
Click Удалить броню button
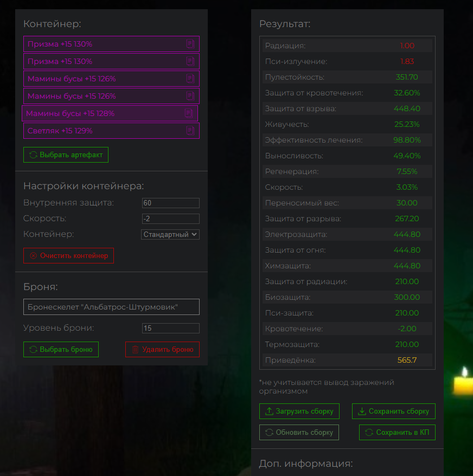162,350
